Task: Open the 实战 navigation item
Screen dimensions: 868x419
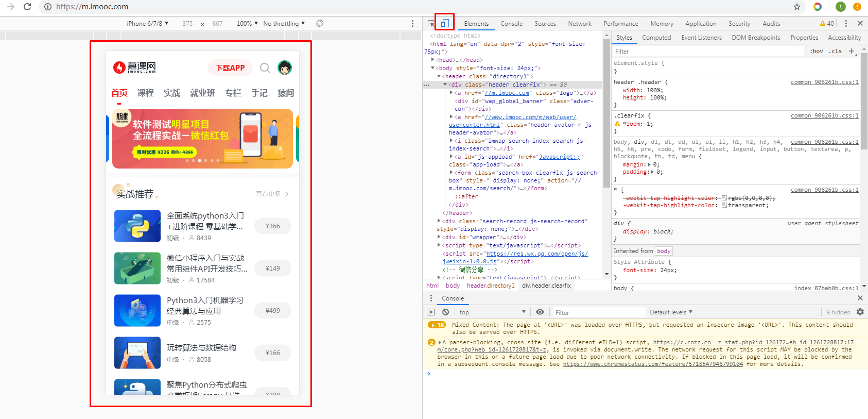Action: point(172,93)
